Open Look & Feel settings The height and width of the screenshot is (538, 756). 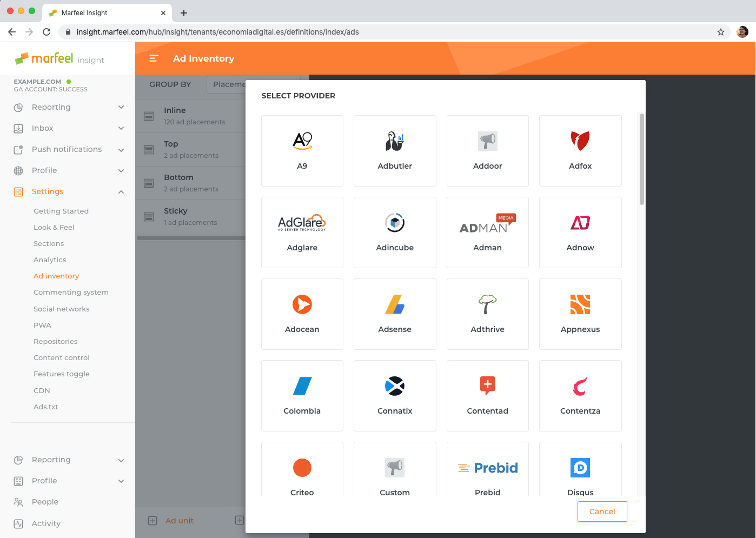pos(54,227)
